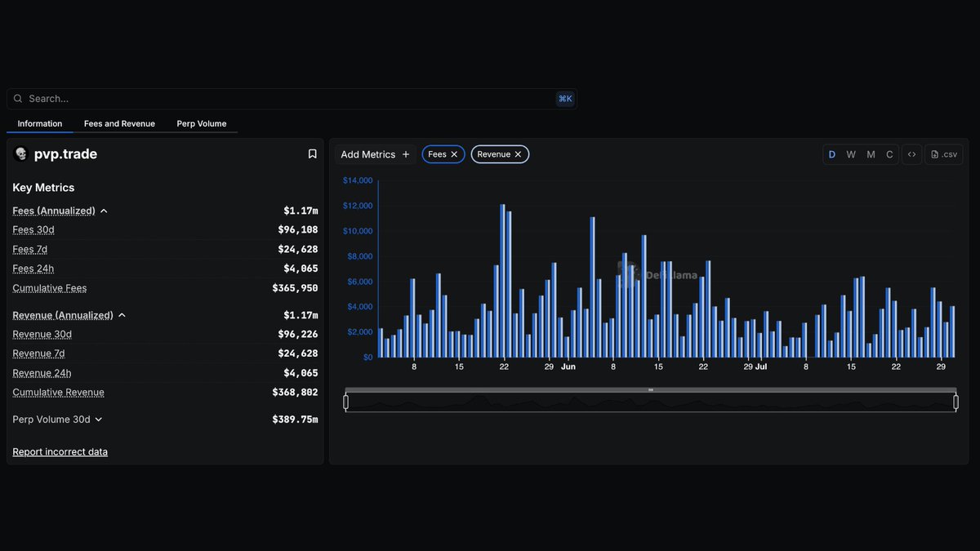This screenshot has height=551, width=980.
Task: Click the search magnifier icon
Action: 18,99
